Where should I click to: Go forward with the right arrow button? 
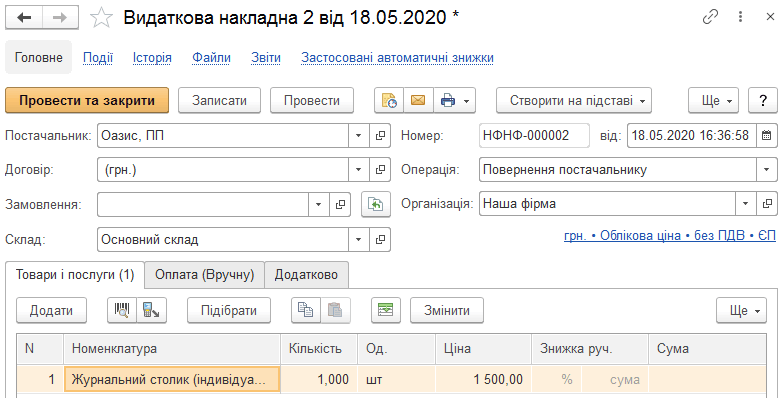(60, 18)
